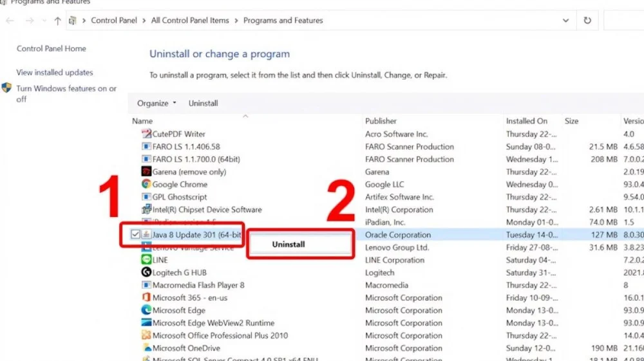The image size is (644, 361).
Task: Select Microsoft Edge WebView2 Runtime entry
Action: point(214,323)
